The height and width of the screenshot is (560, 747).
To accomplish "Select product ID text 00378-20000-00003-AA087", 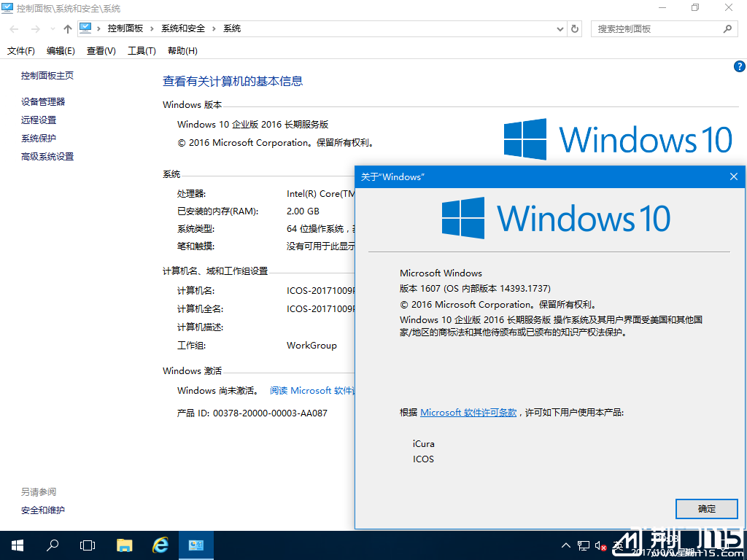I will coord(270,413).
